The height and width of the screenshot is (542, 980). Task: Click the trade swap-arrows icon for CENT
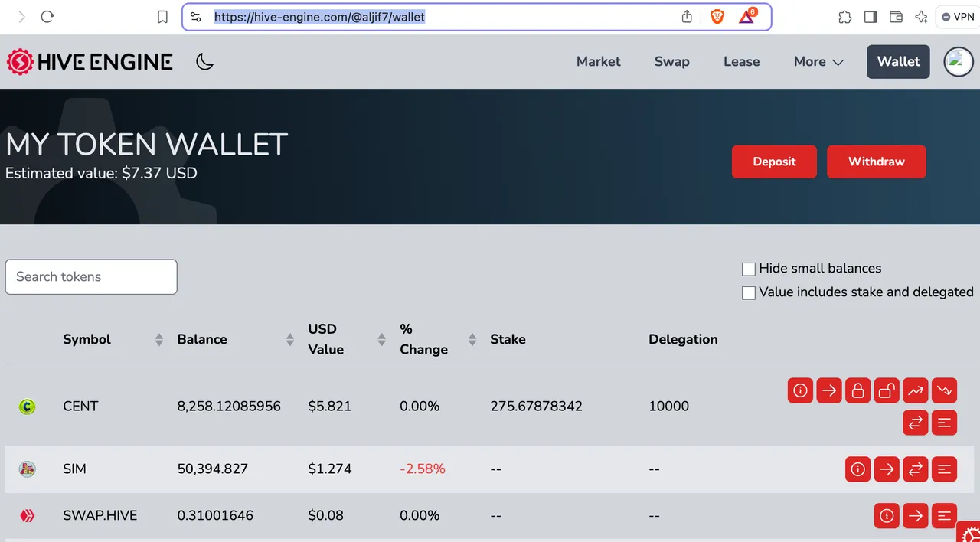(916, 422)
